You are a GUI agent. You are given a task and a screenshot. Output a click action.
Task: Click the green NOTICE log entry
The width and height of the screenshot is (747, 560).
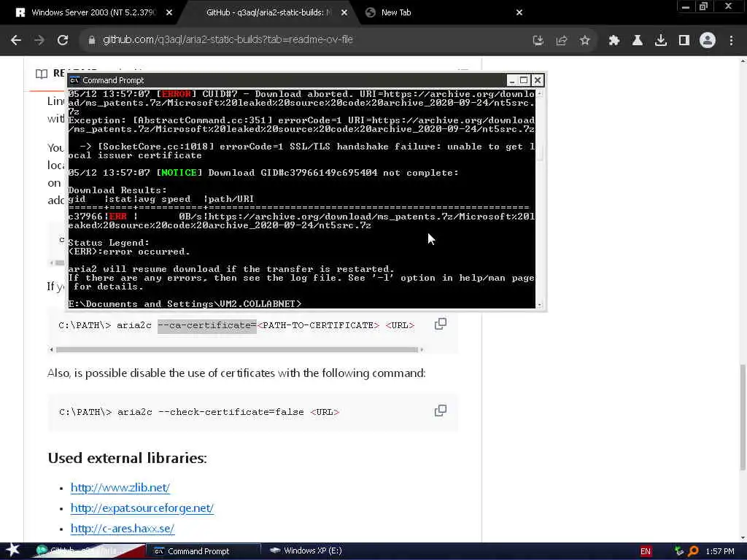coord(179,173)
